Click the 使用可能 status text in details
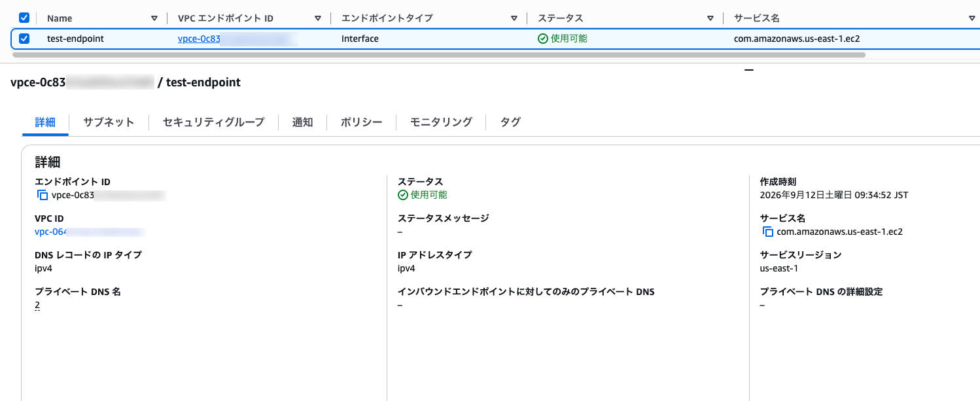980x401 pixels. (x=429, y=195)
